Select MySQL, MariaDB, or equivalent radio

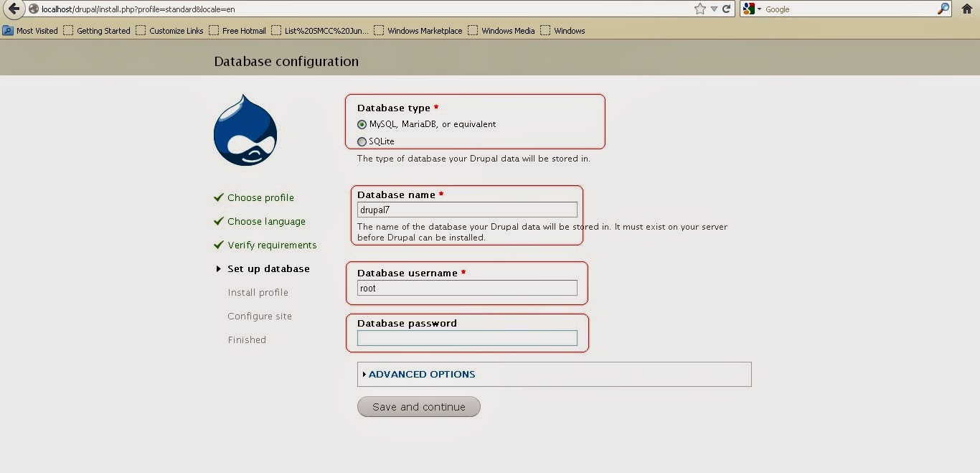(x=362, y=125)
